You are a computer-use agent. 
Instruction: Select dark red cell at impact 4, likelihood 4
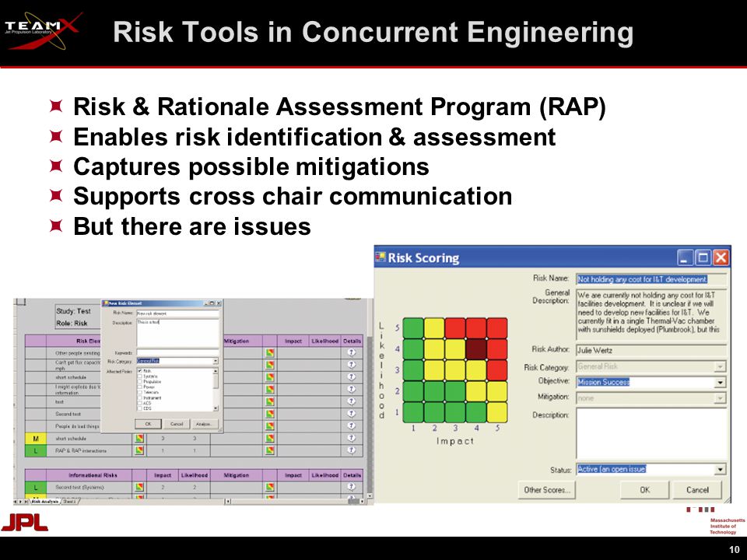pos(476,349)
